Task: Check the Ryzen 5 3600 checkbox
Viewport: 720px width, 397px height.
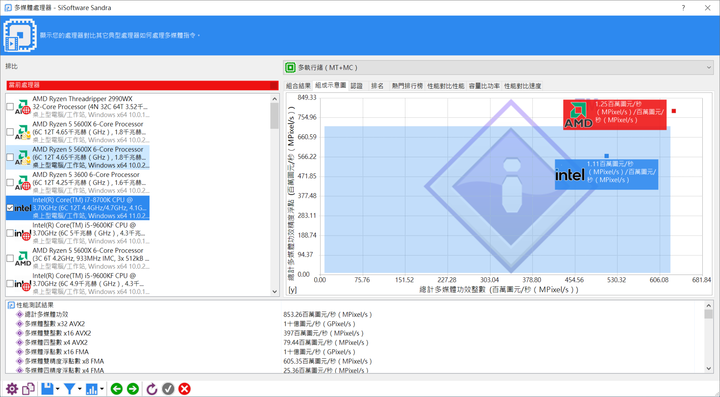Action: click(10, 182)
